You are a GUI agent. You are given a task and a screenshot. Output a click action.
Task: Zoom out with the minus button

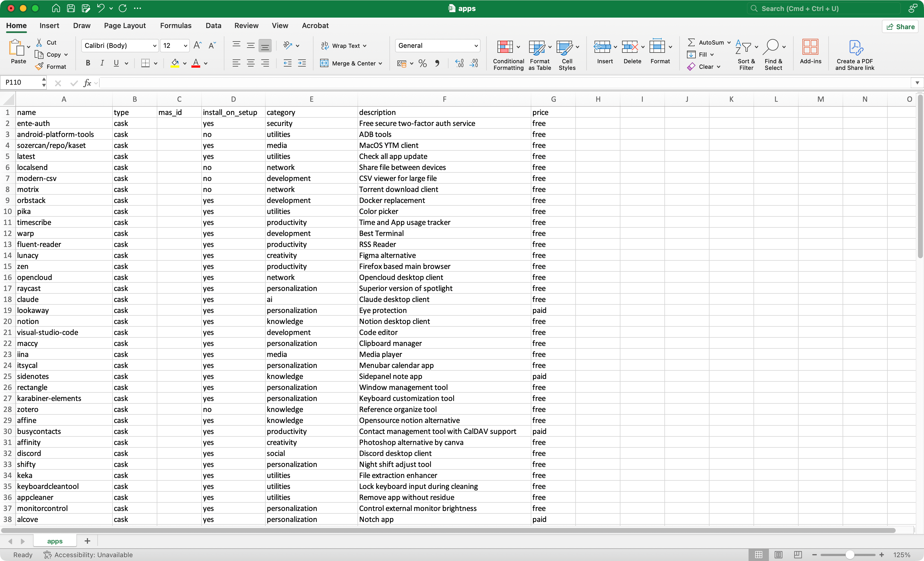tap(815, 555)
